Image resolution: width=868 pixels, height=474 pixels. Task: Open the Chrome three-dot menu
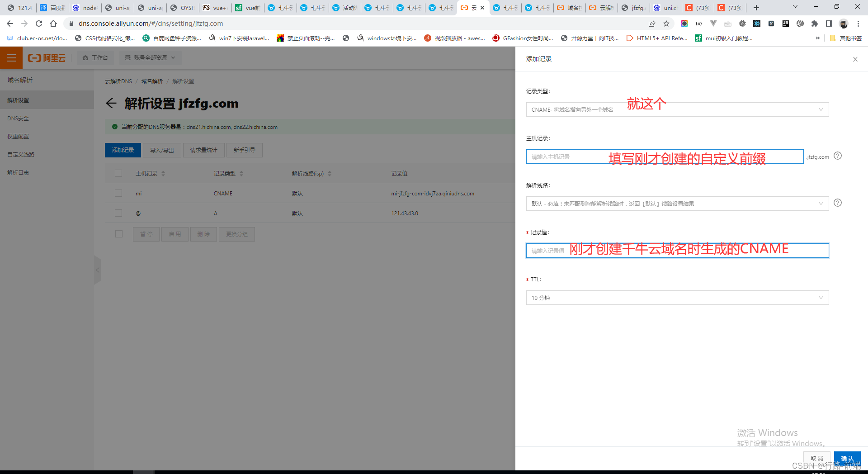point(858,24)
